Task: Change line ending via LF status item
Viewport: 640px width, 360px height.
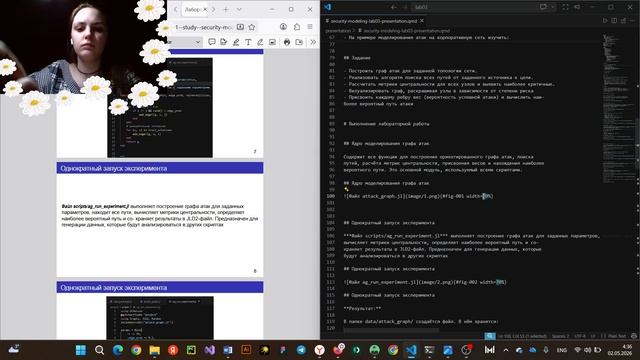Action: [x=593, y=336]
